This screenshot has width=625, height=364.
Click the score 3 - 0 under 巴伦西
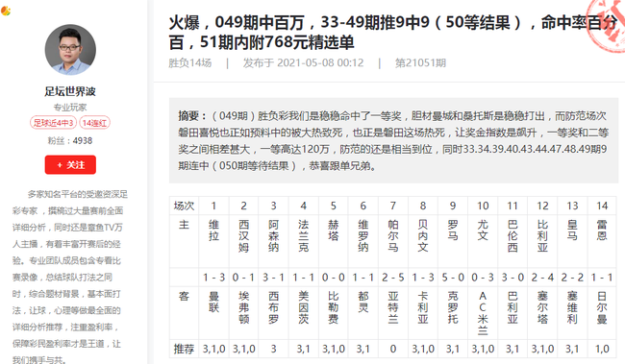click(x=513, y=278)
